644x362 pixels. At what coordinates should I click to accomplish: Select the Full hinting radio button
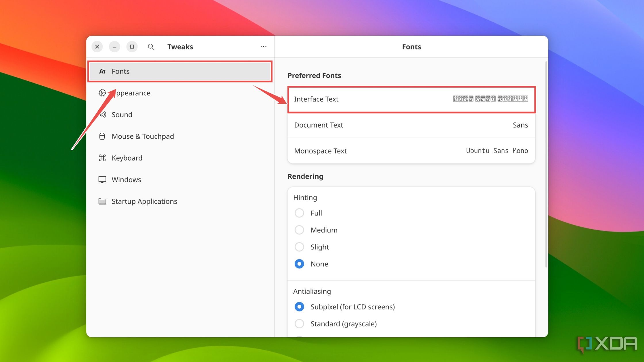click(x=300, y=213)
